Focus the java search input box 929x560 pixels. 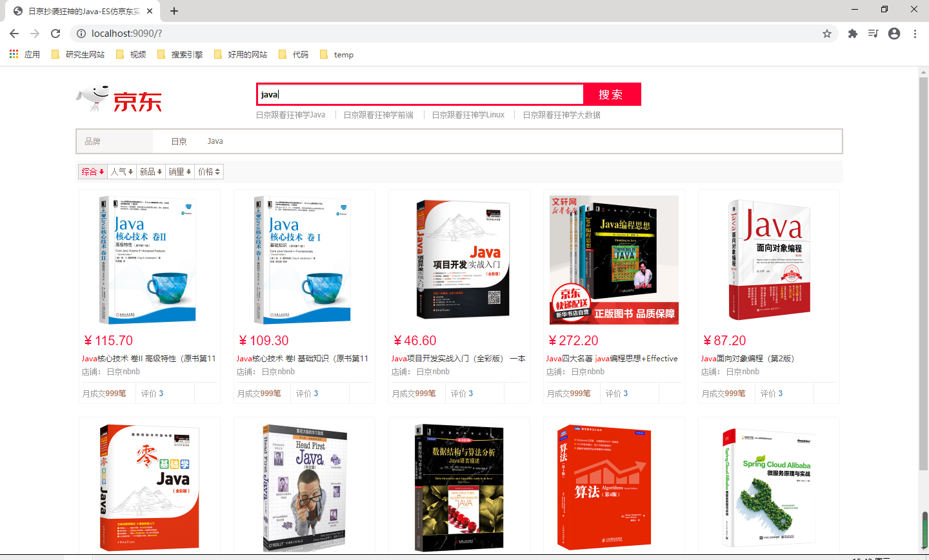click(x=420, y=94)
